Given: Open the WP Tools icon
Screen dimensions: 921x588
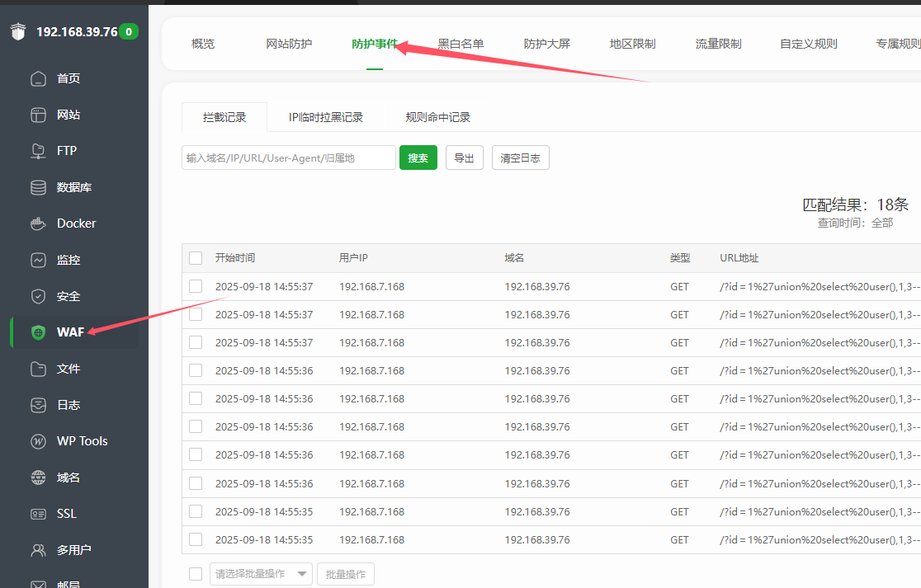Looking at the screenshot, I should (38, 441).
